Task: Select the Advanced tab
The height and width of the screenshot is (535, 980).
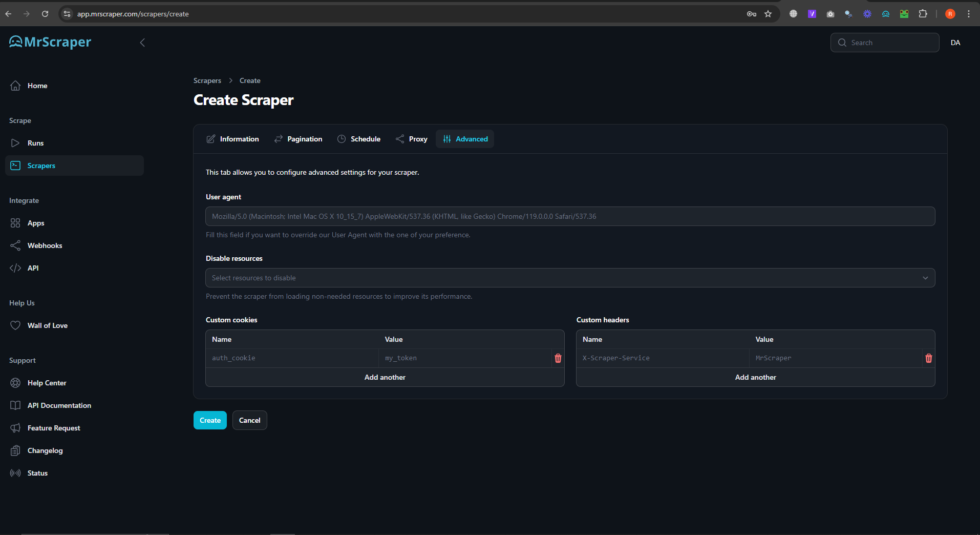Action: [465, 139]
